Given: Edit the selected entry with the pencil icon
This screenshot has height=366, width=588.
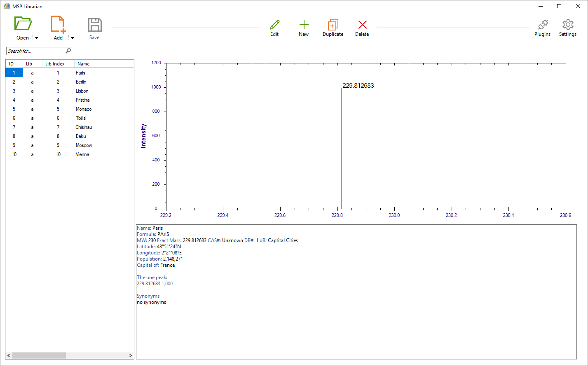Looking at the screenshot, I should coord(274,25).
